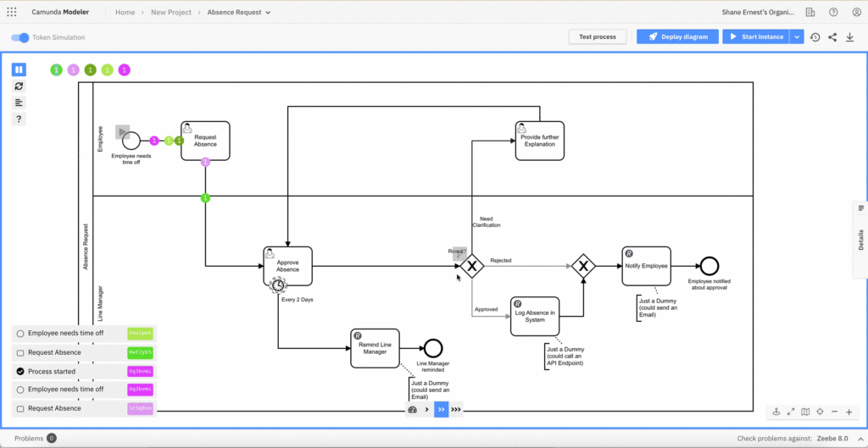Select the Provide further Explanation task
Viewport: 868px width, 448px height.
[540, 141]
